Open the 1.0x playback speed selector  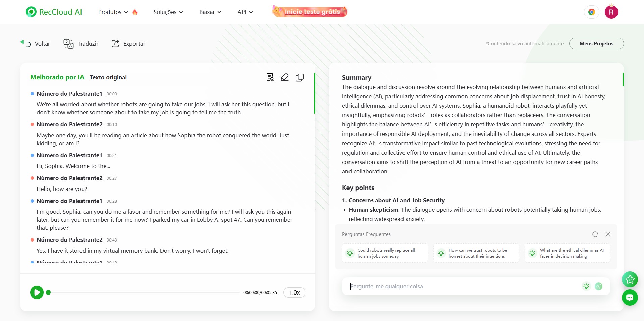click(294, 292)
